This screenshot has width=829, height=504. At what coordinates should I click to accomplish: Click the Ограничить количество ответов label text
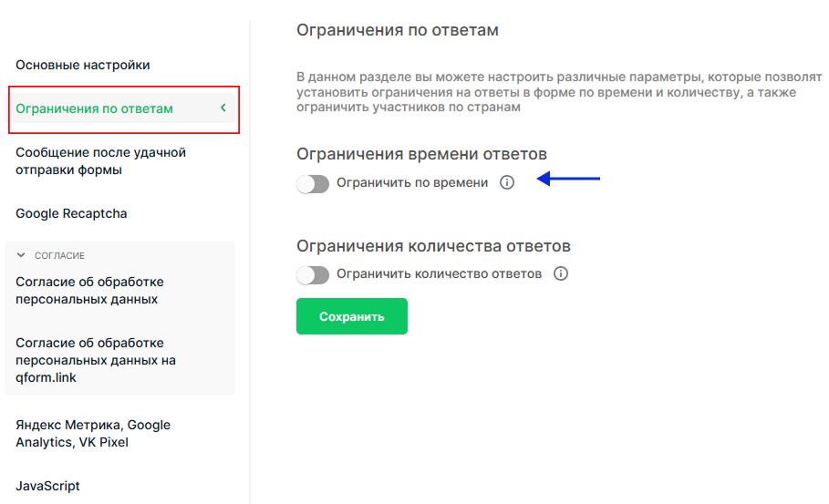point(439,273)
